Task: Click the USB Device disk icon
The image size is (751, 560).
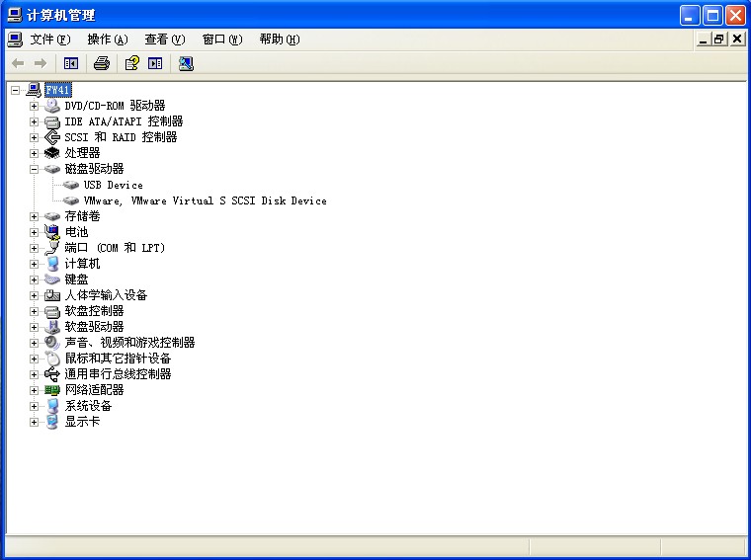Action: coord(71,185)
